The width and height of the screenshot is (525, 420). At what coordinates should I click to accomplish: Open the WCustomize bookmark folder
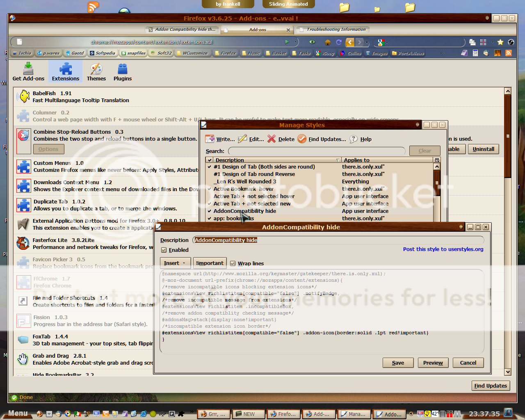coord(192,53)
